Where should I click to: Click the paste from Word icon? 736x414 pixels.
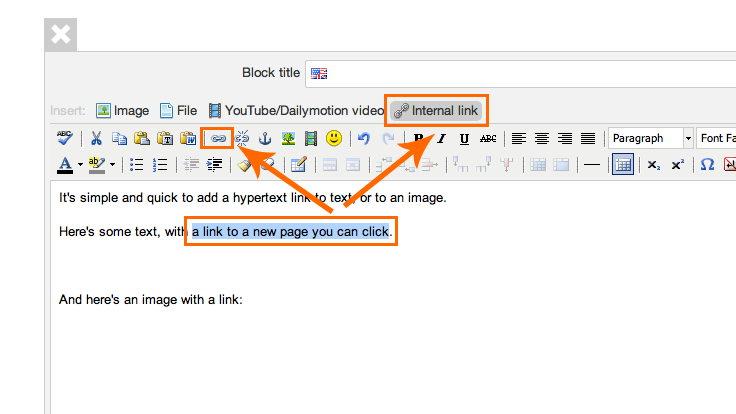click(x=187, y=138)
